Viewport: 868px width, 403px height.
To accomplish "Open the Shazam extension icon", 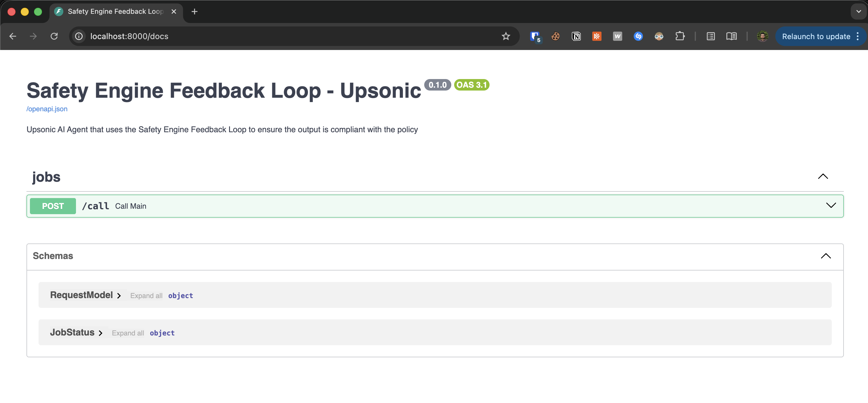I will click(x=638, y=36).
